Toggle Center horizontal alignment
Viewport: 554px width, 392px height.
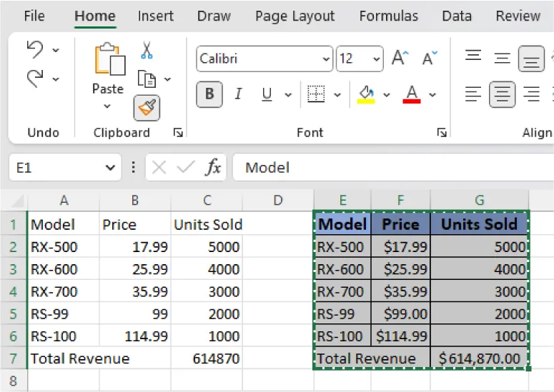(502, 94)
